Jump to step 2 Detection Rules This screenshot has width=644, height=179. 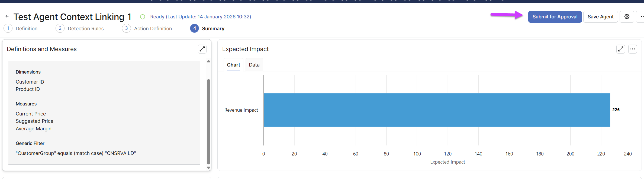point(60,28)
